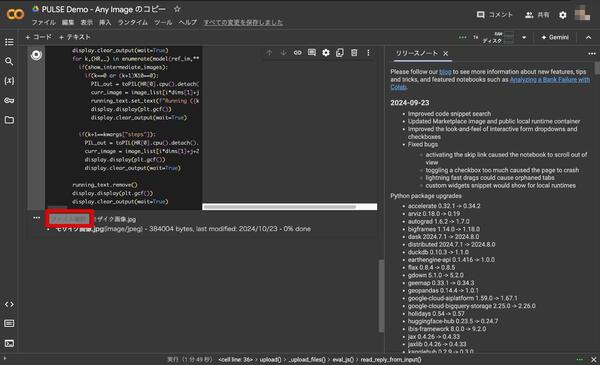
Task: Open the ファイル menu
Action: [44, 23]
